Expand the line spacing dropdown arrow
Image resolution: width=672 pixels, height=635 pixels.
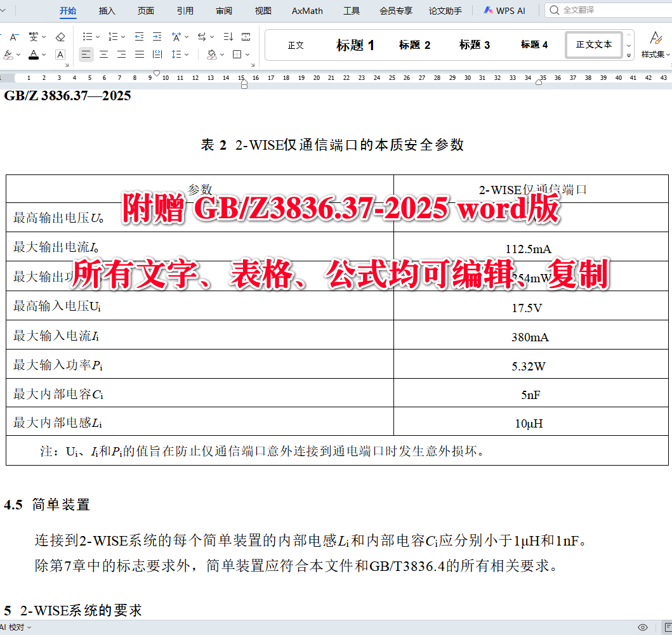tap(187, 55)
